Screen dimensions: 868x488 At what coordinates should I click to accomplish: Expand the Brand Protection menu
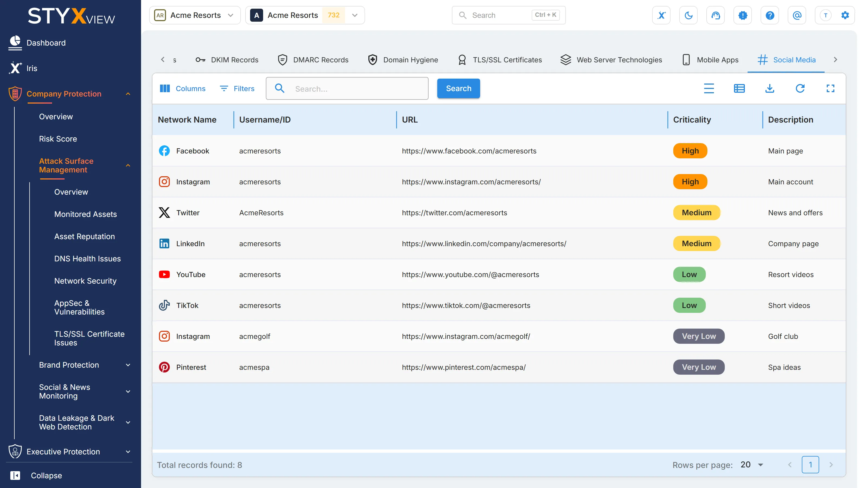[x=85, y=365]
